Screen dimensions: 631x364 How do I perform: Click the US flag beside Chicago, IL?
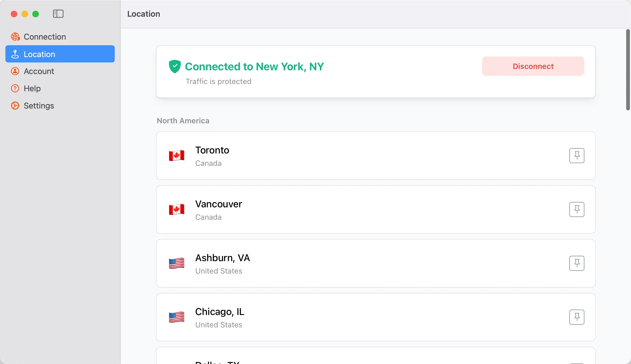(x=176, y=317)
